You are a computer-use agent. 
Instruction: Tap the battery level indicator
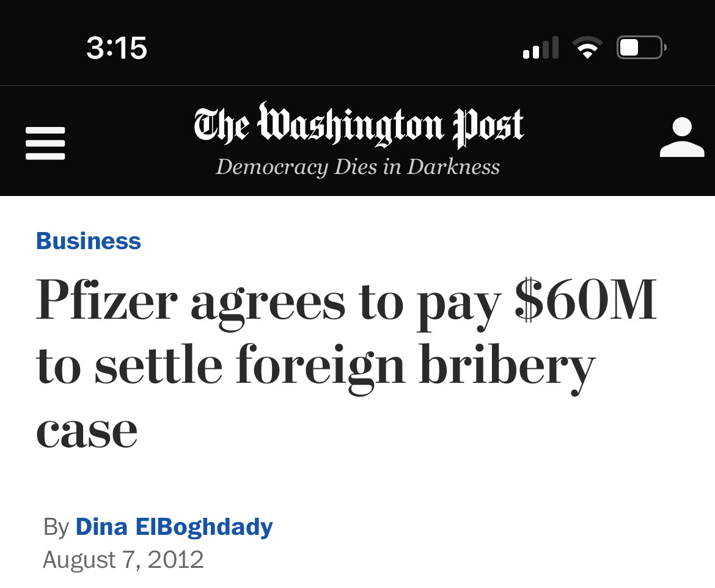641,48
